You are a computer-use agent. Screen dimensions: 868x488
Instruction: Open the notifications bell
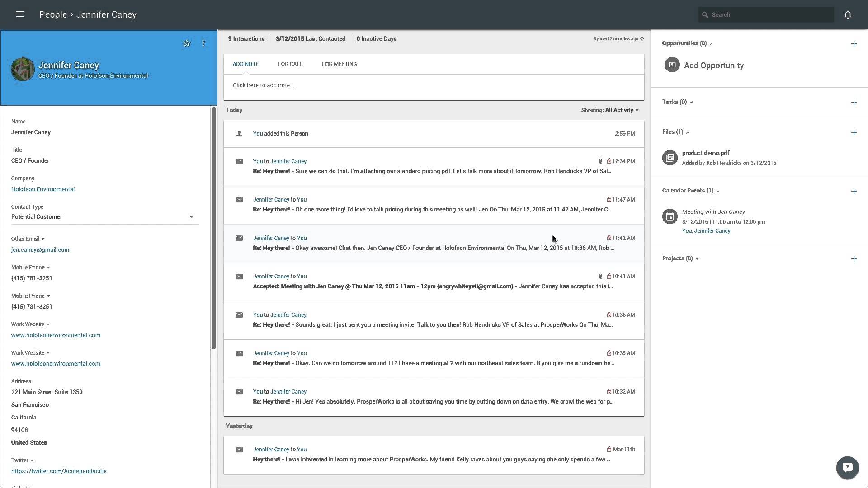click(848, 14)
